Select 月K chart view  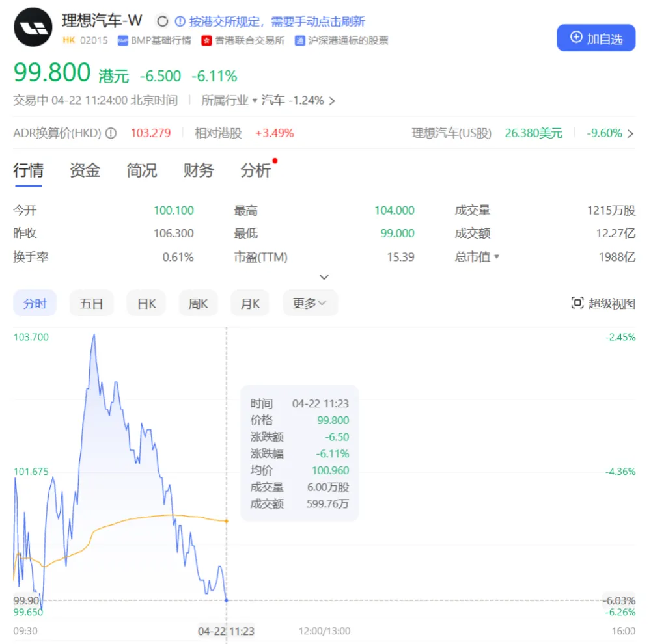pyautogui.click(x=250, y=303)
